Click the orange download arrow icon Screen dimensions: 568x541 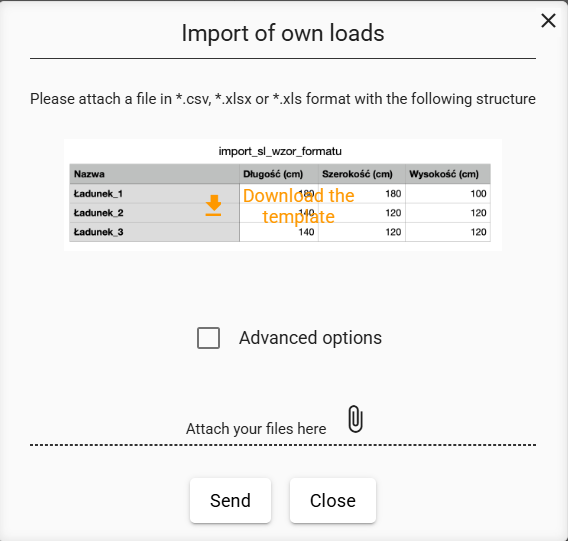click(x=213, y=205)
